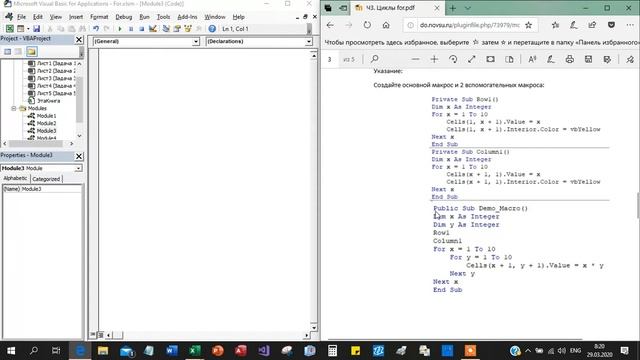Viewport: 640px width, 360px height.
Task: Open Edge Share icon
Action: tap(592, 25)
